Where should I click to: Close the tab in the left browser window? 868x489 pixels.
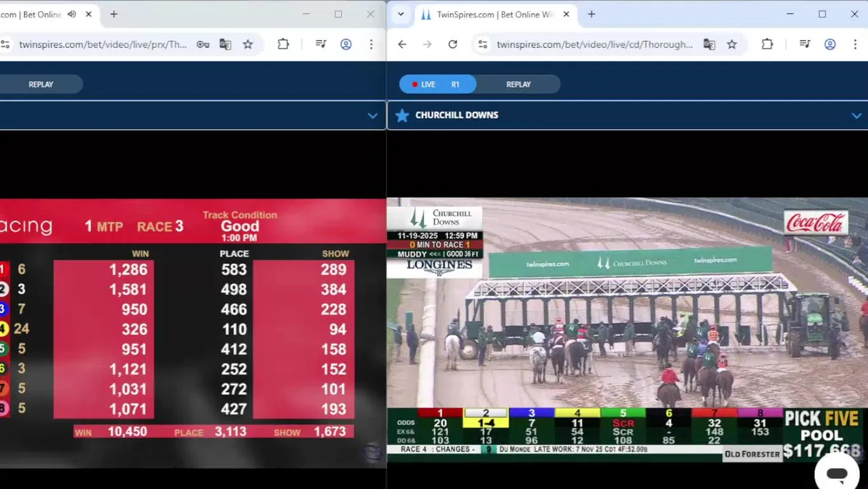(x=88, y=14)
